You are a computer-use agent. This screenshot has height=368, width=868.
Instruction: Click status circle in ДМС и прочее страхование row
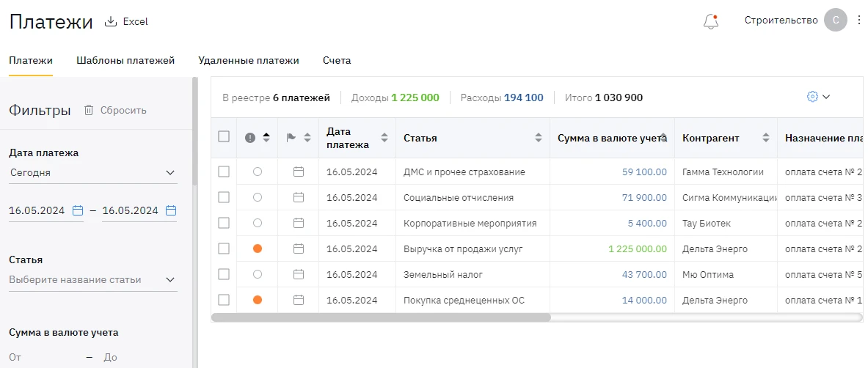[x=258, y=172]
